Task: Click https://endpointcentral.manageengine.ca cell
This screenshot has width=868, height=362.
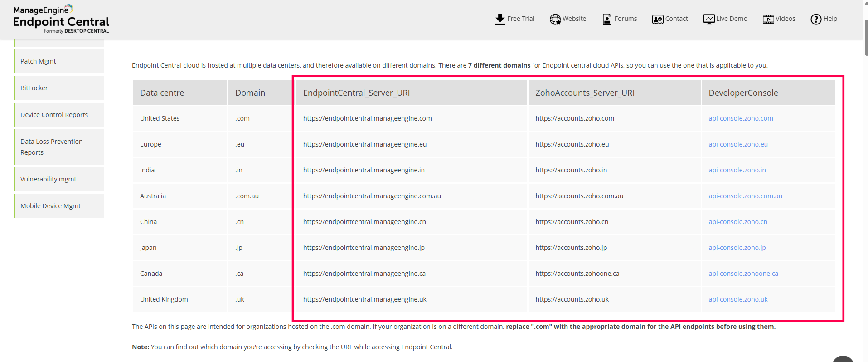Action: pos(412,274)
